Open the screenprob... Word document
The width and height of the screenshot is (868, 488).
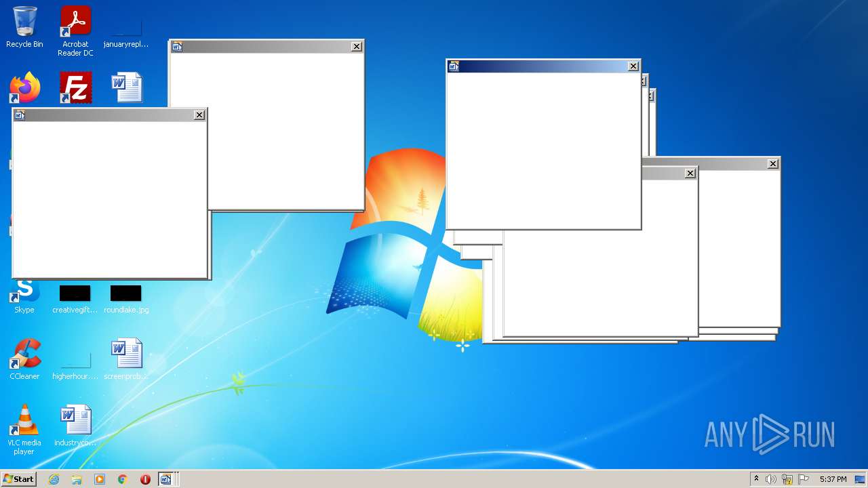127,359
